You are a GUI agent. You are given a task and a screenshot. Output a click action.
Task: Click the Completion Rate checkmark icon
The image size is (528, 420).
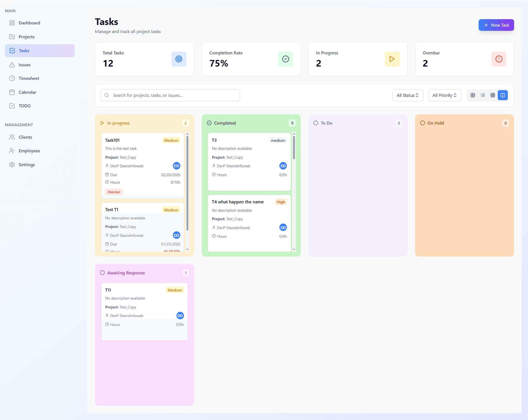(286, 59)
